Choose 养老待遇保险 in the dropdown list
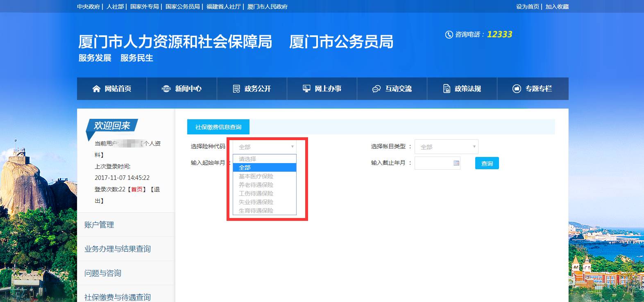Image resolution: width=644 pixels, height=302 pixels. click(x=256, y=185)
